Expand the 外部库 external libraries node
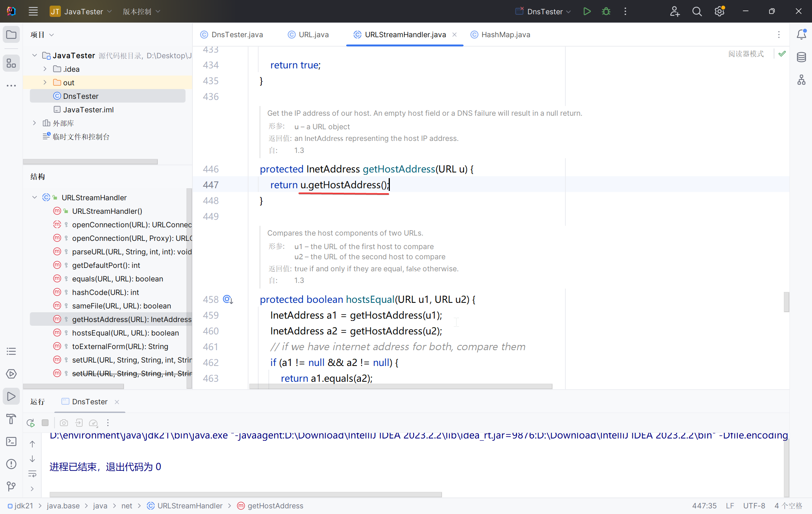The image size is (812, 514). pyautogui.click(x=35, y=123)
